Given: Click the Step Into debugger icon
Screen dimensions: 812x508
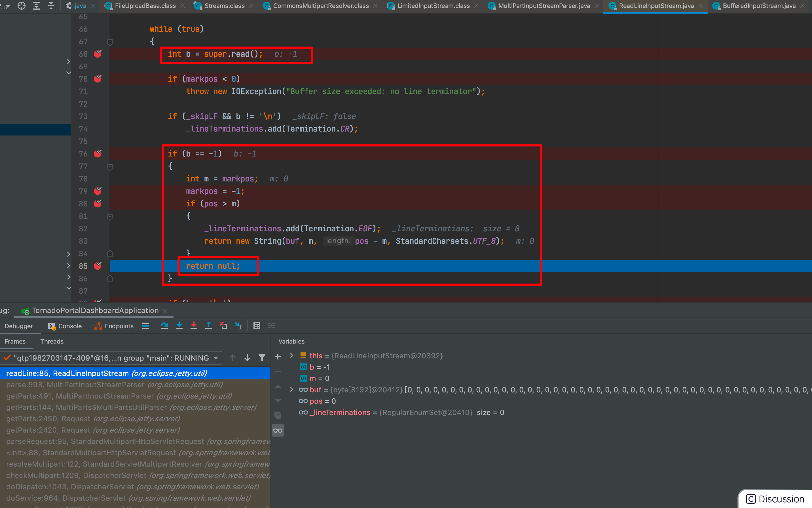Looking at the screenshot, I should coord(179,325).
